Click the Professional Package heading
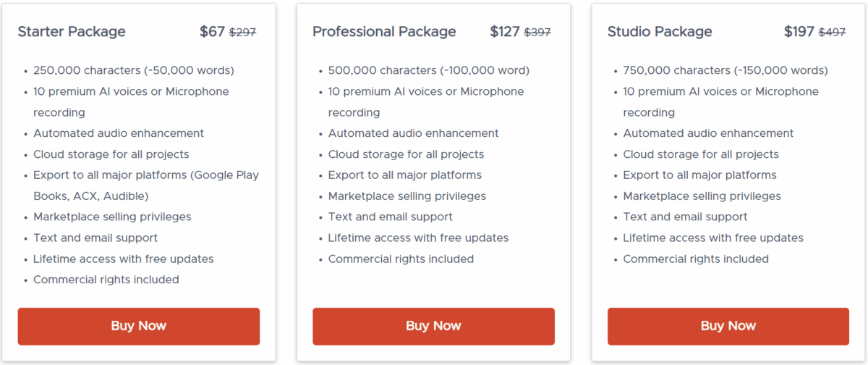 click(x=384, y=32)
